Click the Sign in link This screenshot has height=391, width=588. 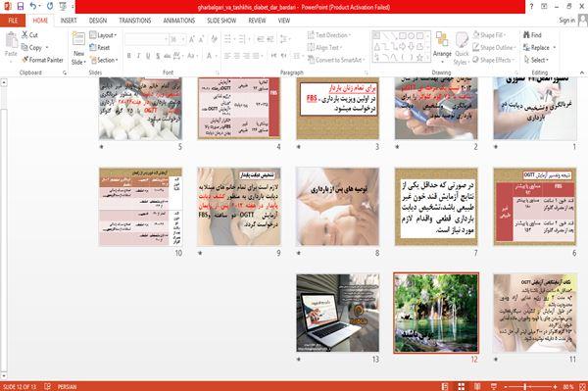(x=566, y=21)
